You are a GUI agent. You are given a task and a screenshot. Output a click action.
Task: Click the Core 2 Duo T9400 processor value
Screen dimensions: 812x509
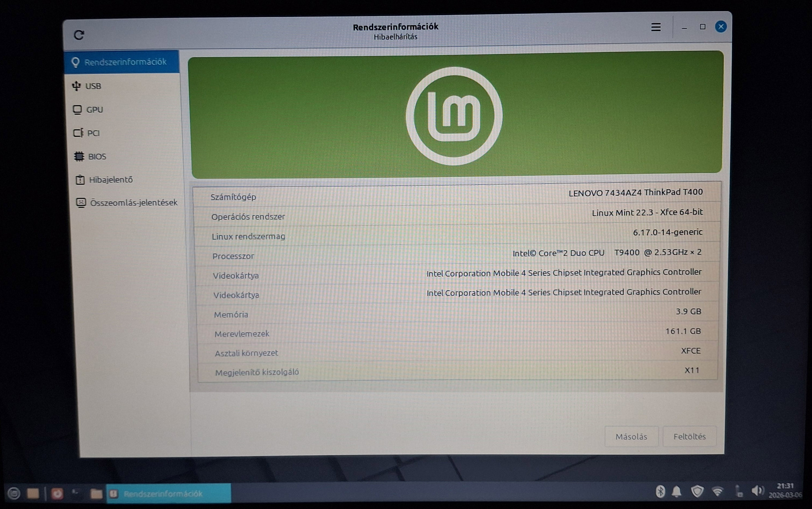point(607,253)
